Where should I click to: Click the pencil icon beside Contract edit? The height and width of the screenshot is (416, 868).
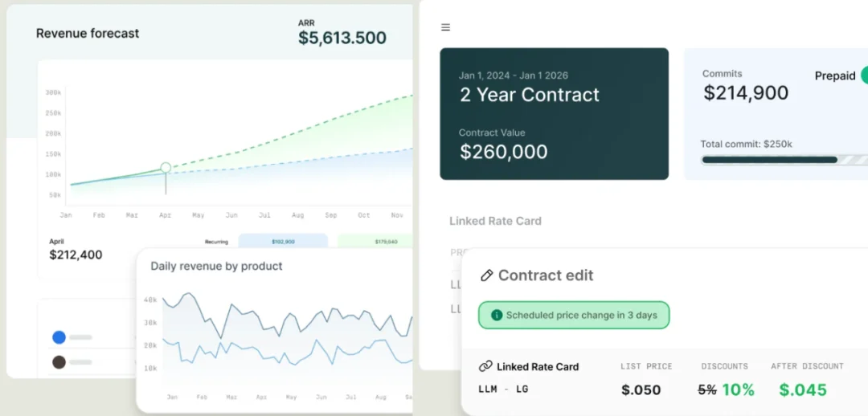tap(486, 275)
